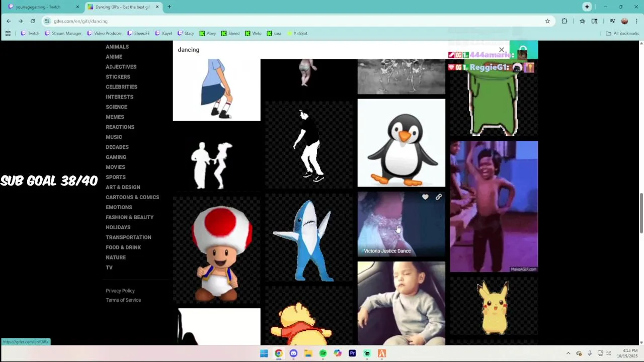Open the shirtless kid dancing GIF
Viewport: 644px width, 362px height.
pos(494,207)
